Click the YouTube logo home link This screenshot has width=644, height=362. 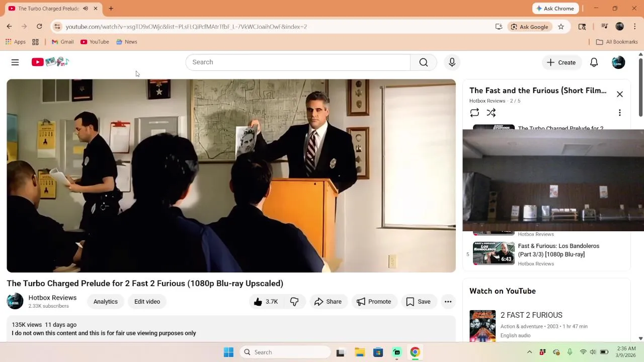pos(50,62)
